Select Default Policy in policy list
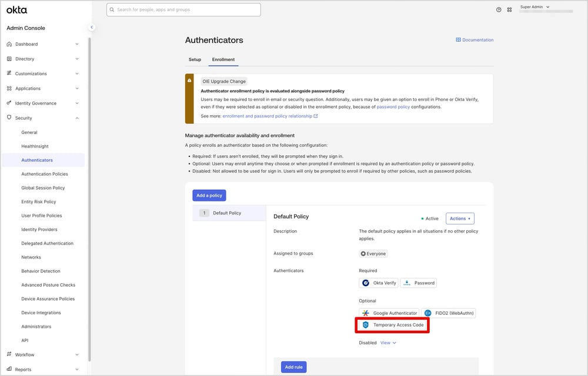Screen dimensions: 588x376 [x=229, y=213]
